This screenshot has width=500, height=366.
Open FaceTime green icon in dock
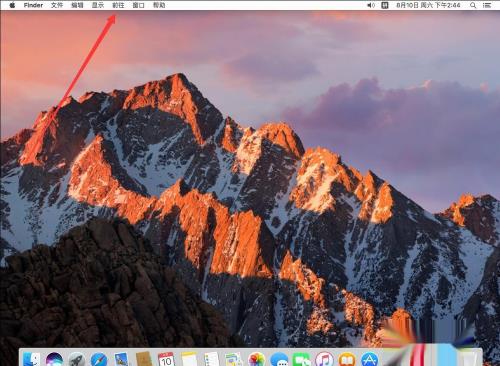click(301, 360)
